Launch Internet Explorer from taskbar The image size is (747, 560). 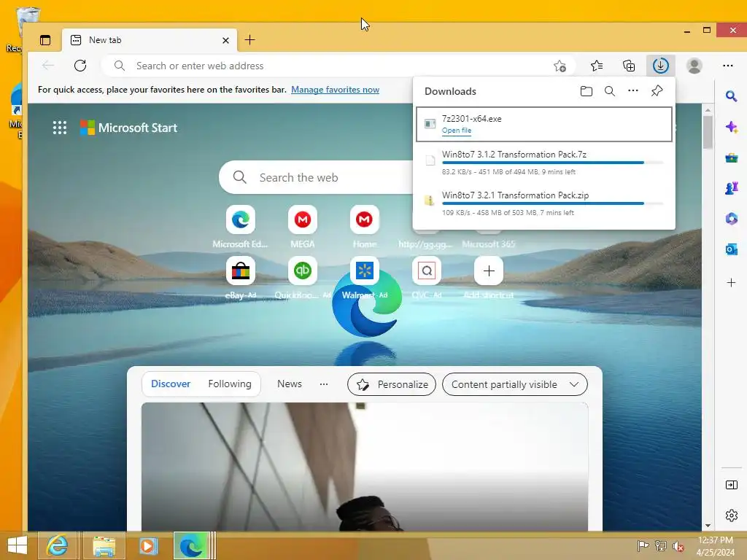57,545
